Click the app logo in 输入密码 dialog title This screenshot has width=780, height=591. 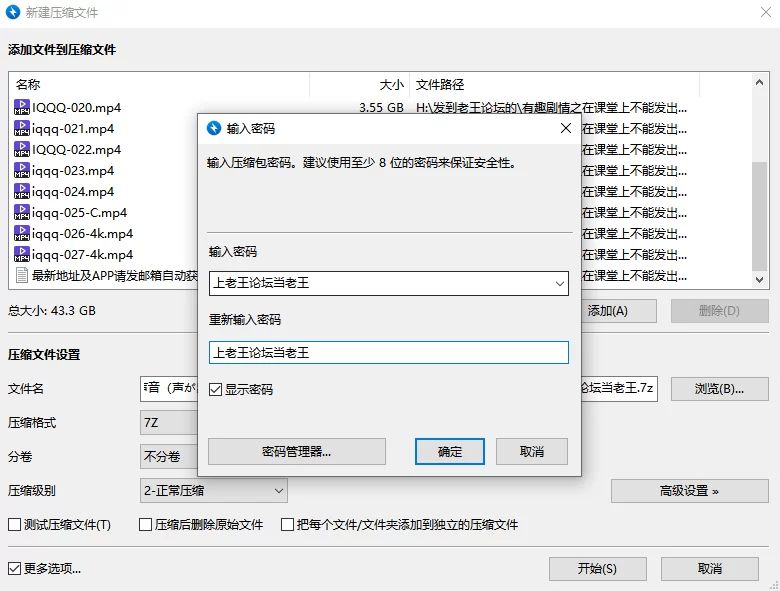(214, 128)
